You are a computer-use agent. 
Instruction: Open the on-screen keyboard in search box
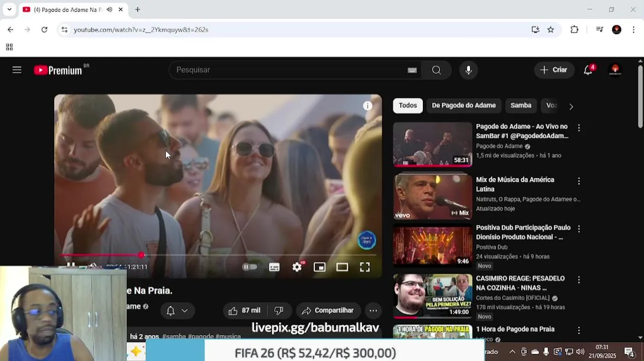[x=412, y=70]
